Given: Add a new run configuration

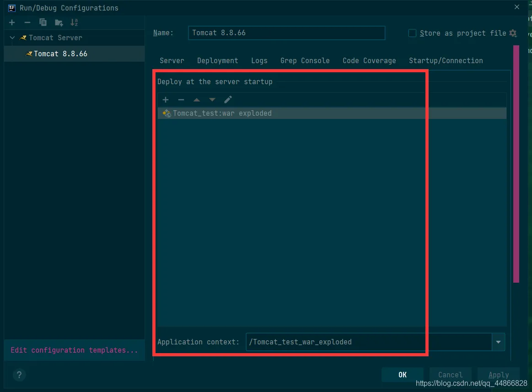Looking at the screenshot, I should (12, 22).
